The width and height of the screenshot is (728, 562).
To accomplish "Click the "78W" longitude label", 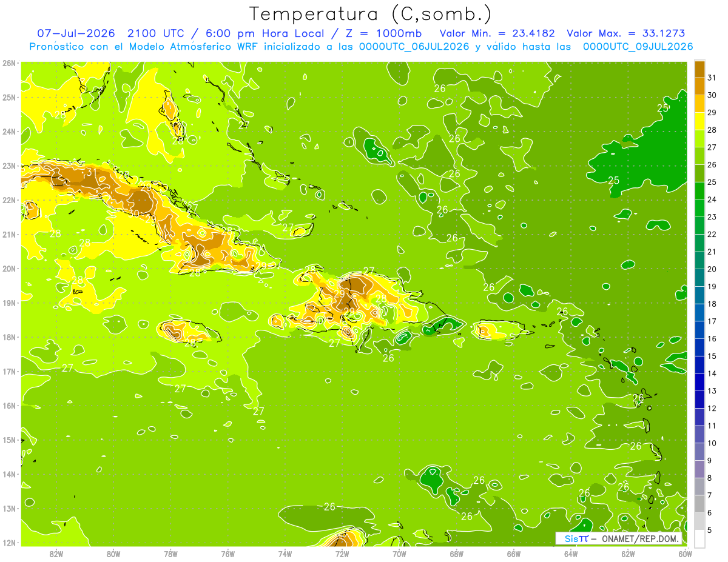I will [170, 554].
